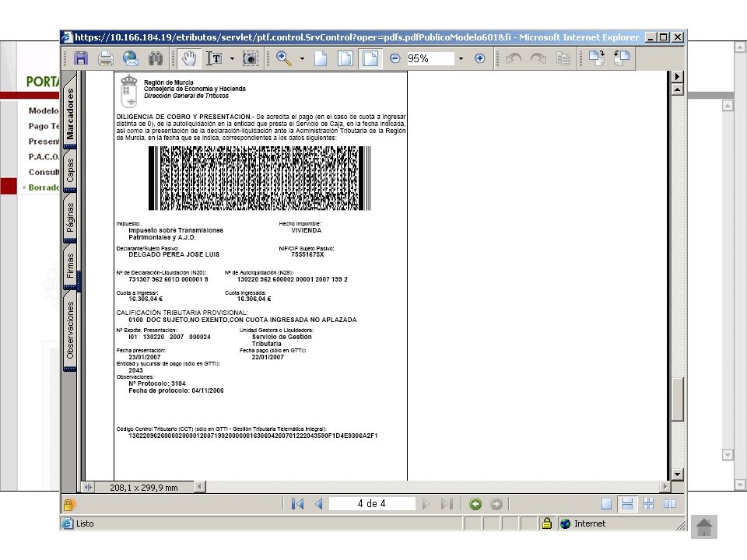Open the Select tool dropdown arrow
The width and height of the screenshot is (747, 560).
(x=232, y=59)
